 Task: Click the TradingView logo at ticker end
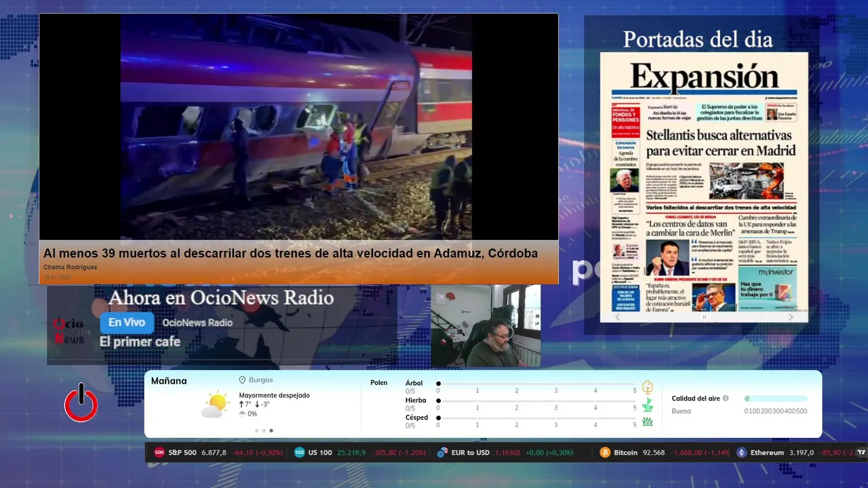click(x=862, y=452)
